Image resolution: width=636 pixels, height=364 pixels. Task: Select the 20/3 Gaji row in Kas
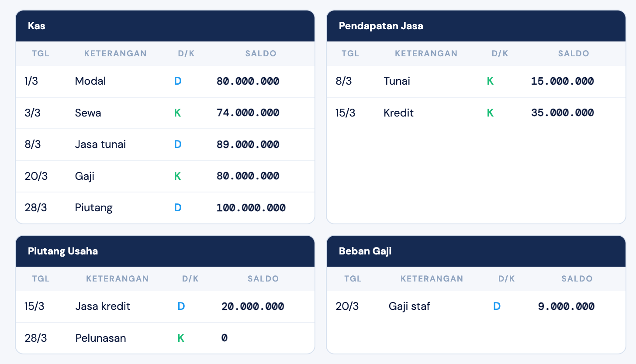pyautogui.click(x=85, y=176)
